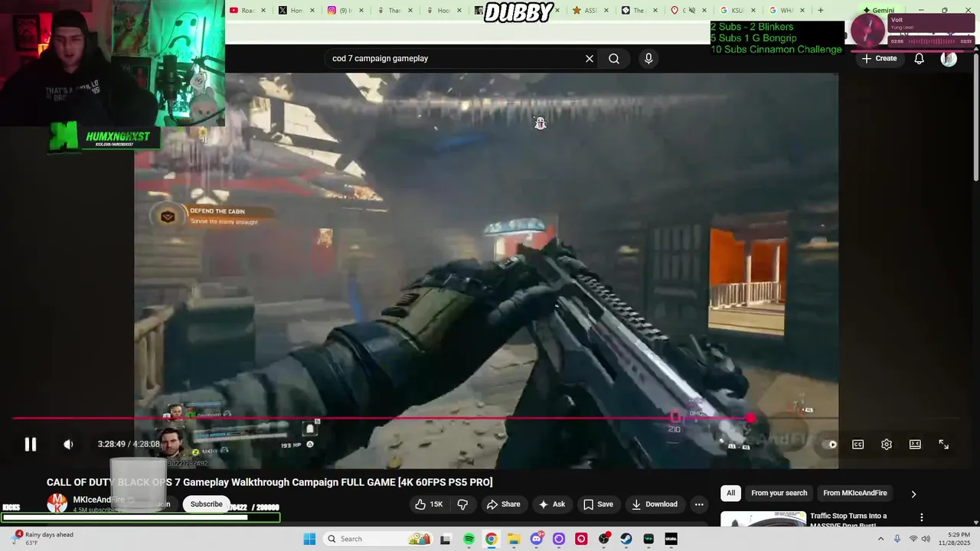
Task: Open MKIceAndFire channel avatar
Action: coord(57,503)
